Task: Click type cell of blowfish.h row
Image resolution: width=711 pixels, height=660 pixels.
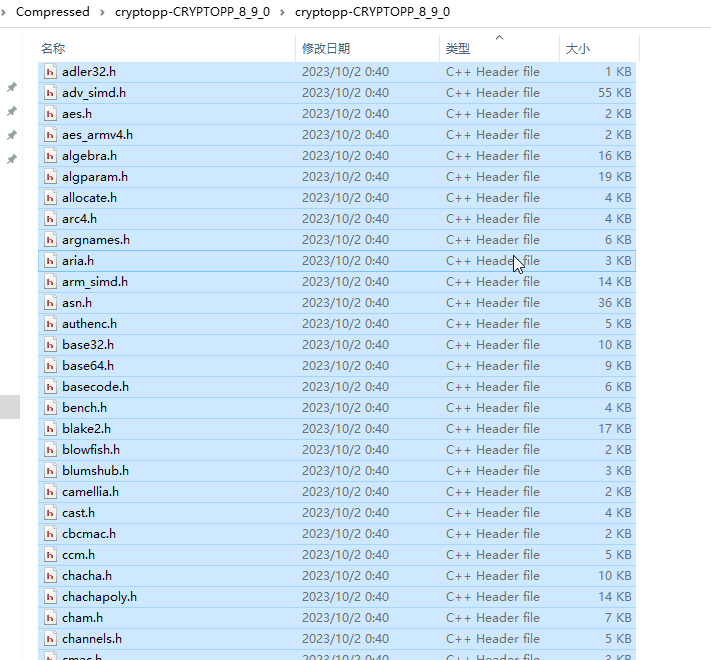Action: [x=493, y=450]
